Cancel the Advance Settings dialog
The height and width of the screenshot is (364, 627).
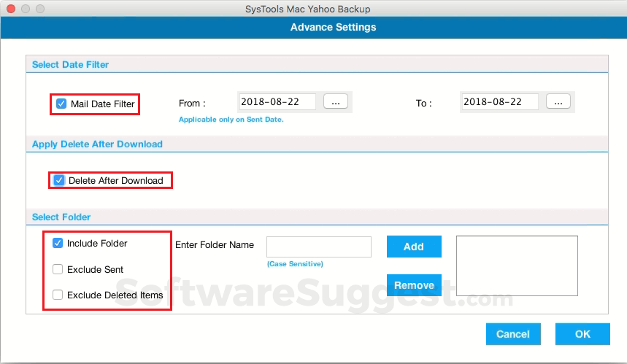tap(513, 334)
